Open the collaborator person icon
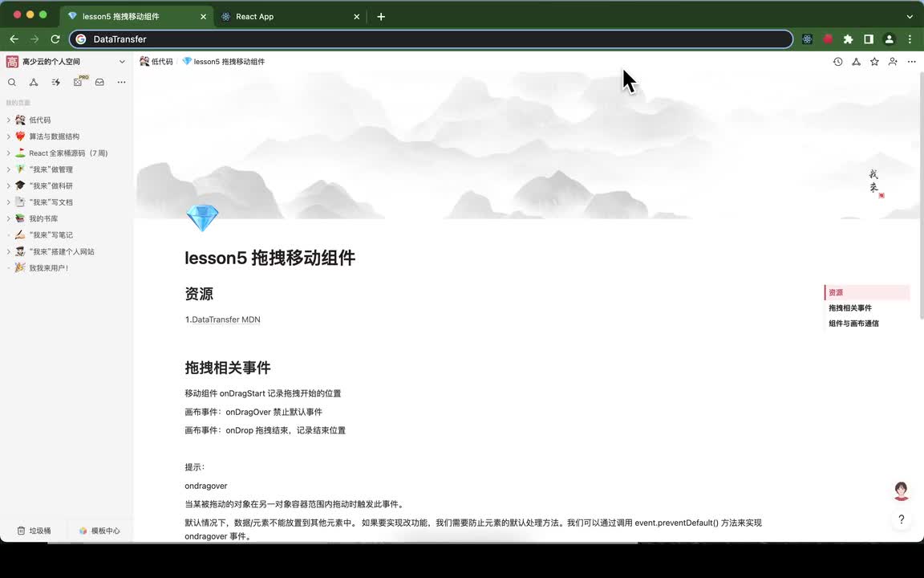Image resolution: width=924 pixels, height=578 pixels. [893, 61]
